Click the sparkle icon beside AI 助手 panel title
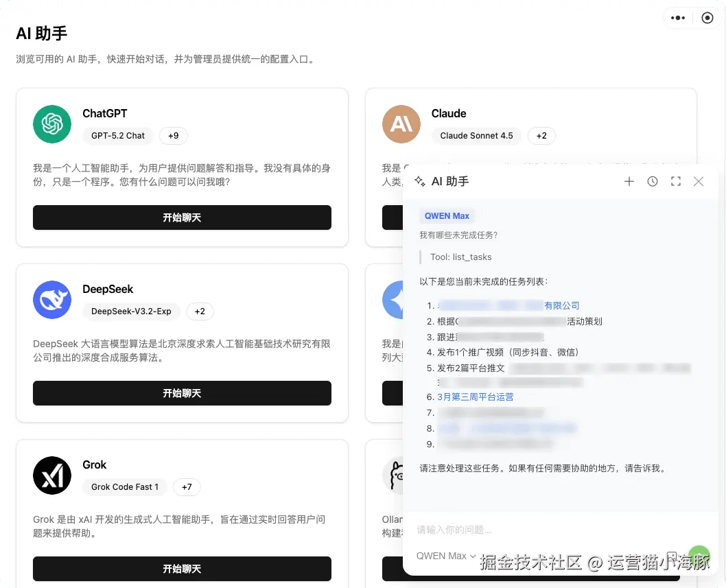This screenshot has height=588, width=726. [420, 181]
